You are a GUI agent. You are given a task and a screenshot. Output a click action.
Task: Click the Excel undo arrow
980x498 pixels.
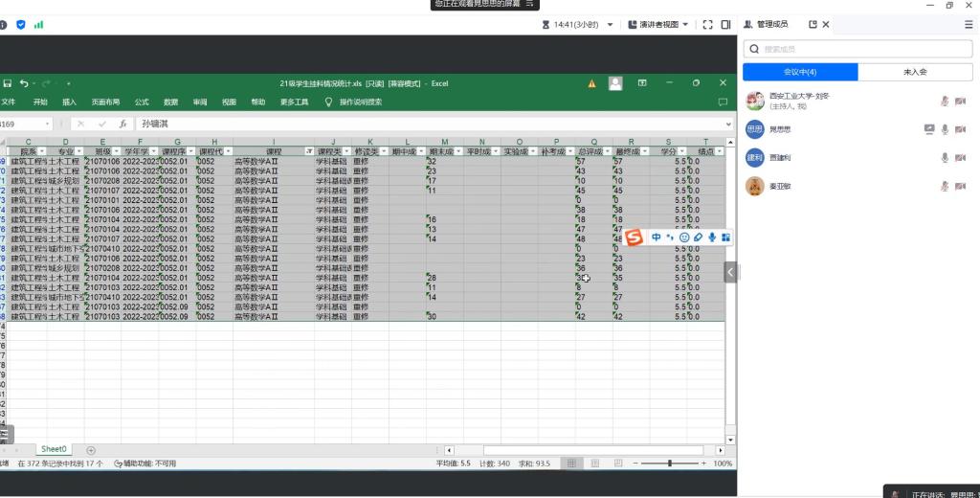[x=25, y=83]
